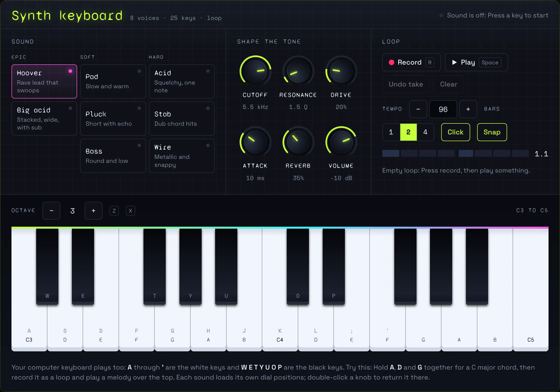Select the Bass sound preset
This screenshot has width=560, height=392.
point(113,156)
